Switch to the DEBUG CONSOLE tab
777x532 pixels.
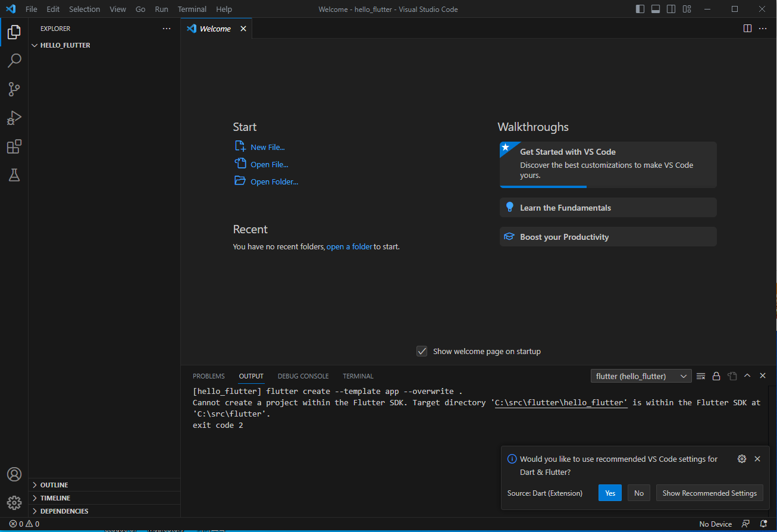point(303,376)
